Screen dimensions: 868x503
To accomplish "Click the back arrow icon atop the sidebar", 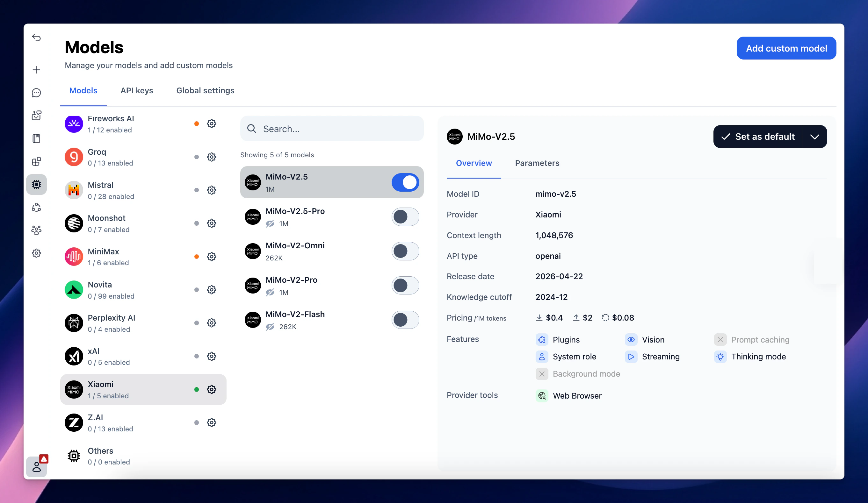I will pos(37,38).
